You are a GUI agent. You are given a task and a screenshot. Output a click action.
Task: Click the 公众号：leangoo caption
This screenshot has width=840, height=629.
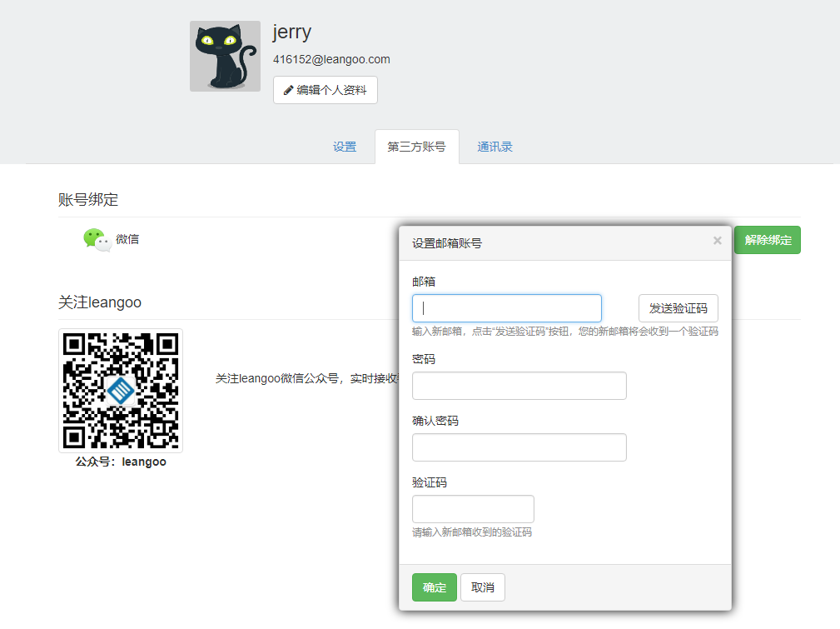121,462
